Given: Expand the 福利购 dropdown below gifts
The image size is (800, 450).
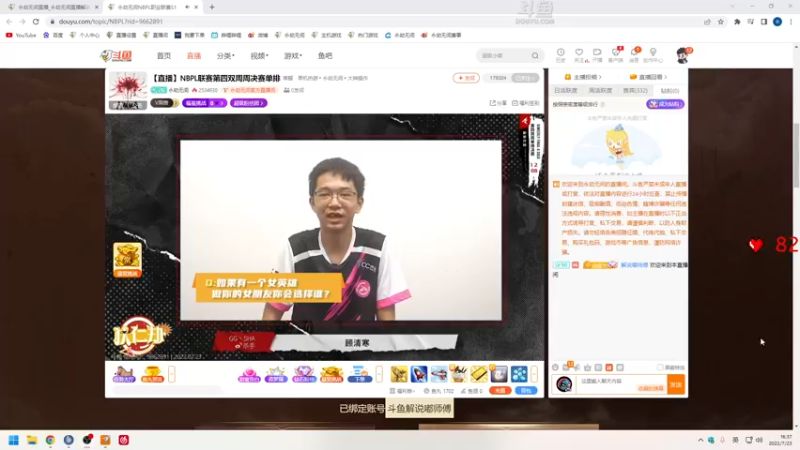Looking at the screenshot, I should pos(403,391).
